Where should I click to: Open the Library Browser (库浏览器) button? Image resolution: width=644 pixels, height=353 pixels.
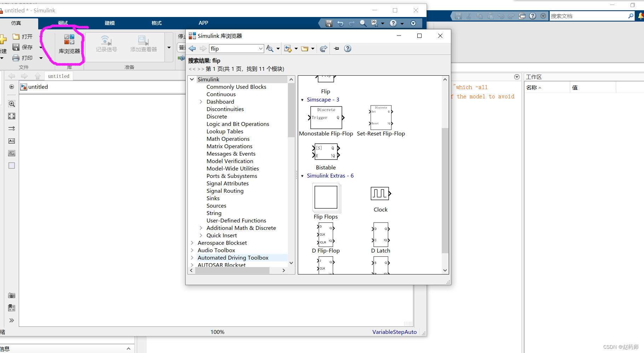[x=69, y=45]
